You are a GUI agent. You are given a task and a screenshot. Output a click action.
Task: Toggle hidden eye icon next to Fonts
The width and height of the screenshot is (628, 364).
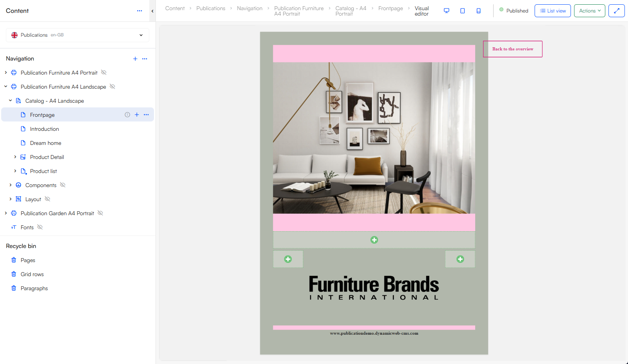40,227
